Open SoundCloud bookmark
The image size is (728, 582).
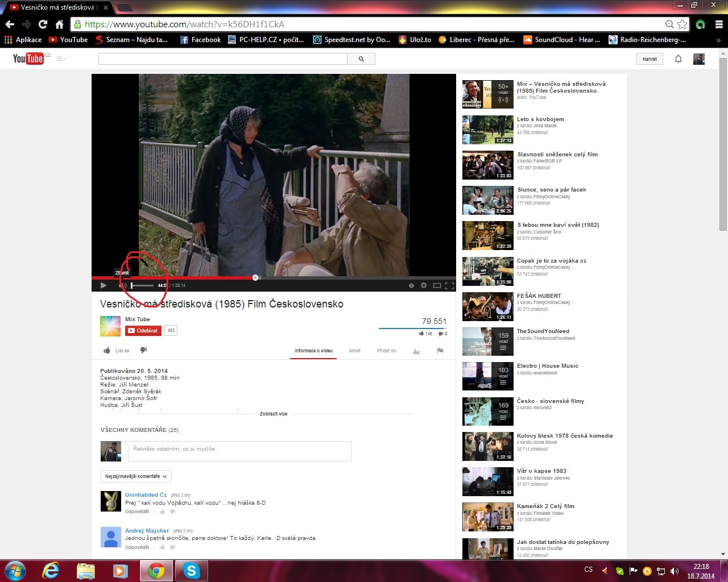561,40
